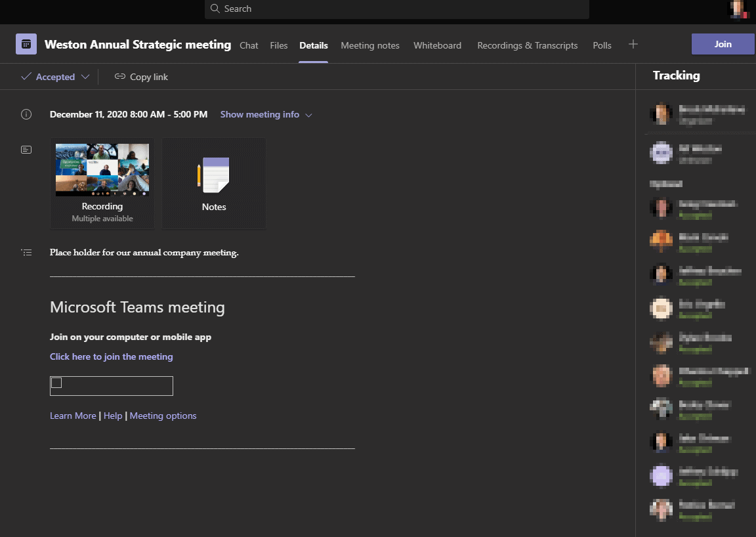The image size is (756, 537).
Task: Click 'Click here to join the meeting' link
Action: [112, 356]
